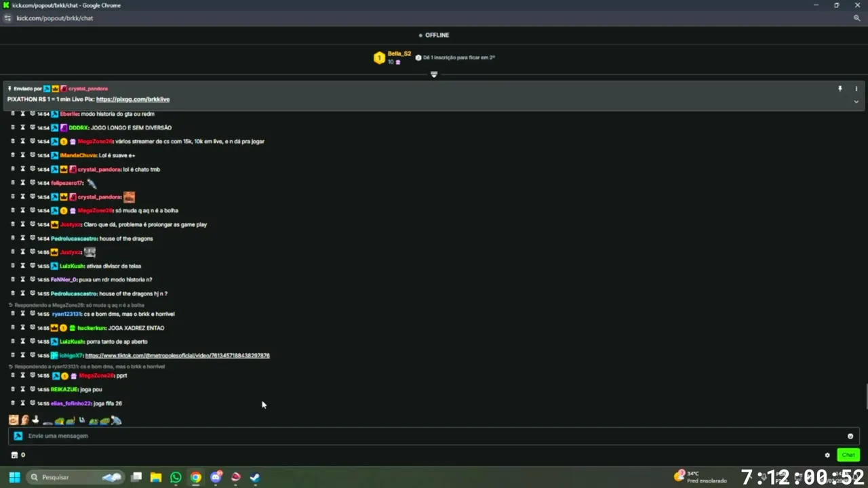View the "Respondendo a ryan123131" reply reference

(x=90, y=367)
